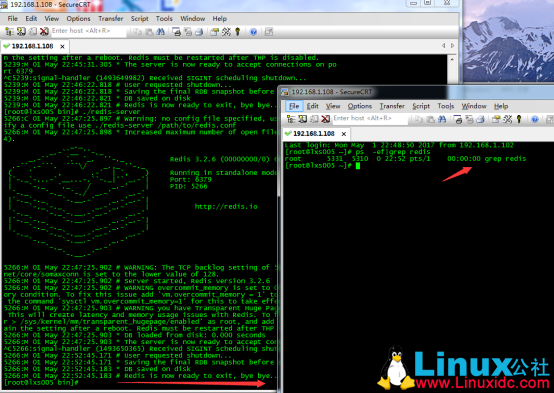Screen dimensions: 554x393
Task: Click Reconnect icon in back window toolbar
Action: coord(33,32)
